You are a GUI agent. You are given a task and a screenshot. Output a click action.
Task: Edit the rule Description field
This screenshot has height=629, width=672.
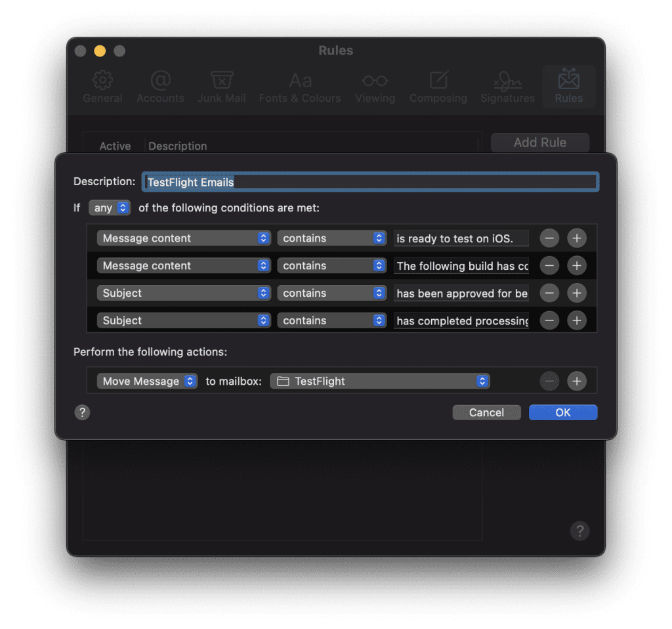[370, 182]
